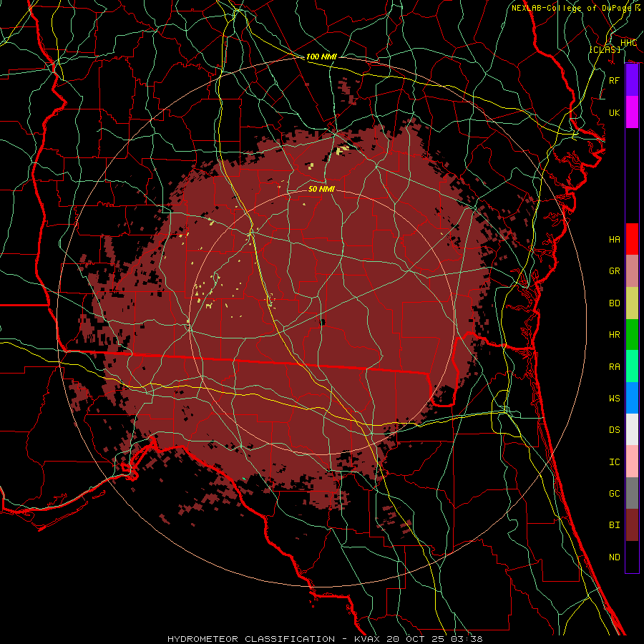Click the GC gray legend color swatch
This screenshot has height=644, width=644.
(x=632, y=493)
